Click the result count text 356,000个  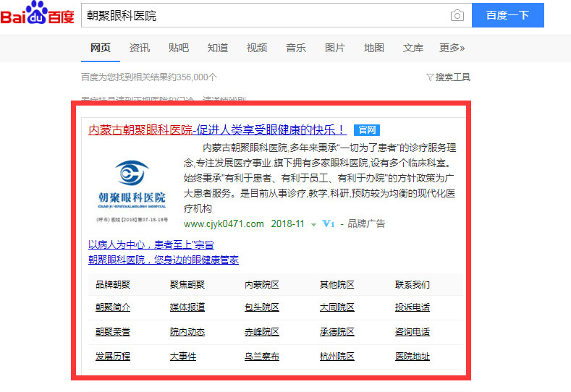(x=197, y=77)
